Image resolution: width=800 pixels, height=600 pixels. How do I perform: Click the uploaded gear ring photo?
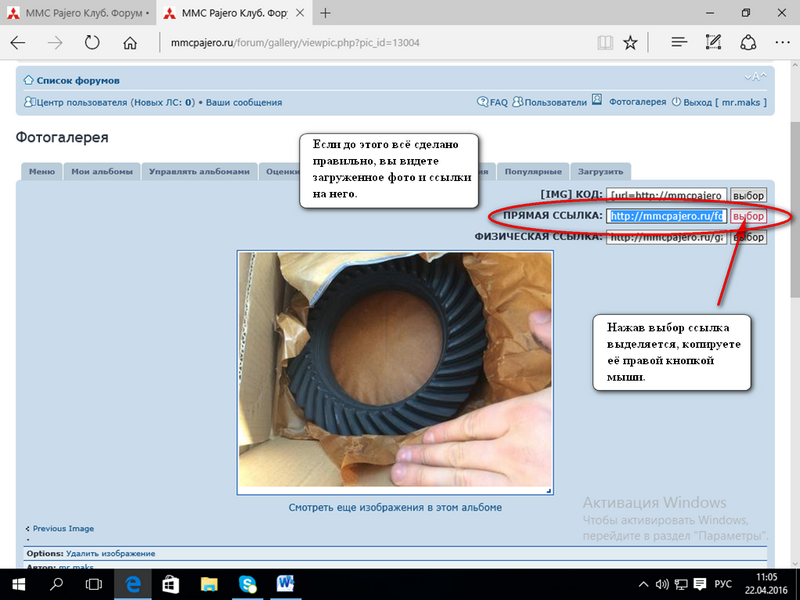(395, 372)
